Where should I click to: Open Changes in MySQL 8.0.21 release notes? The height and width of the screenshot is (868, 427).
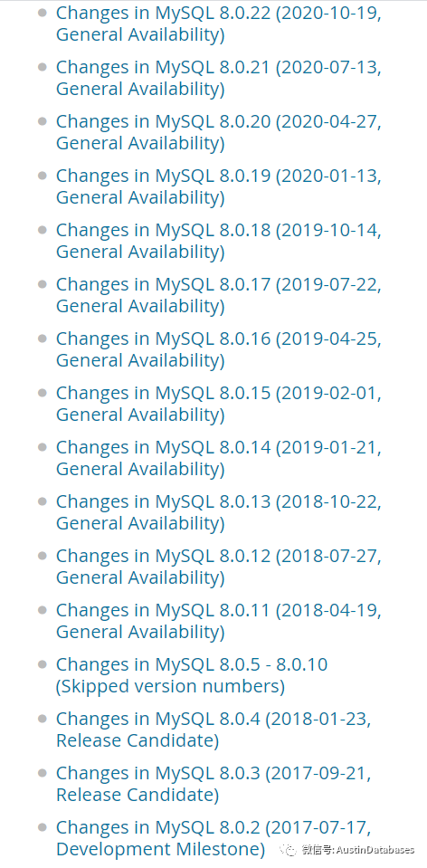coord(219,78)
